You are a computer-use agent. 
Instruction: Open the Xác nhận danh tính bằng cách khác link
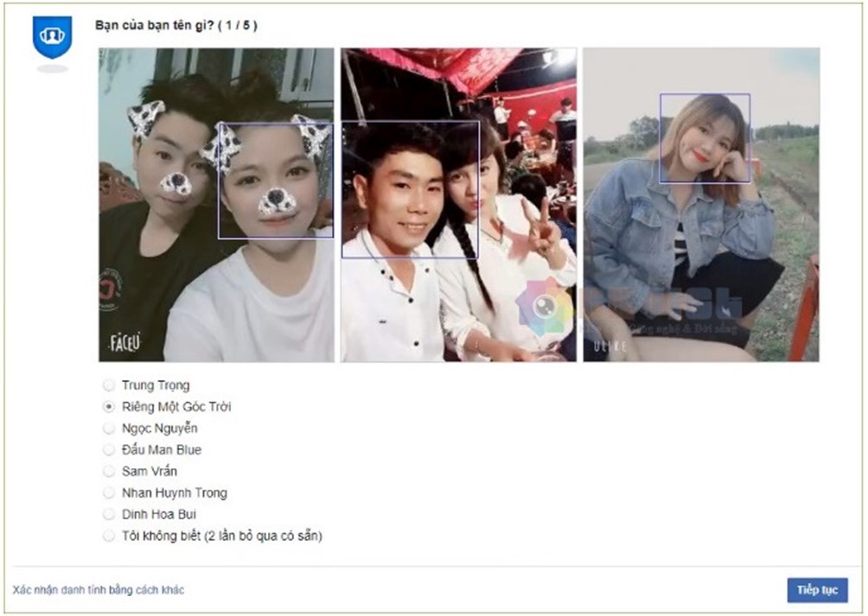pos(98,590)
